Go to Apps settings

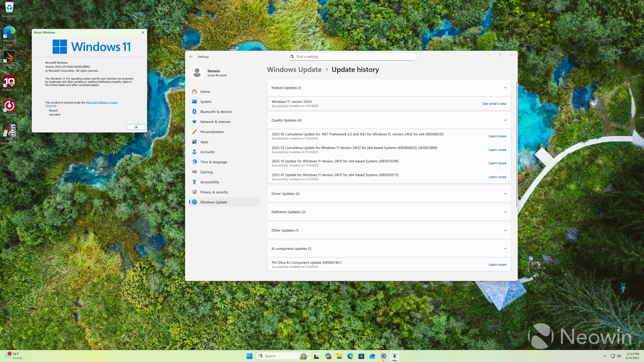224,142
